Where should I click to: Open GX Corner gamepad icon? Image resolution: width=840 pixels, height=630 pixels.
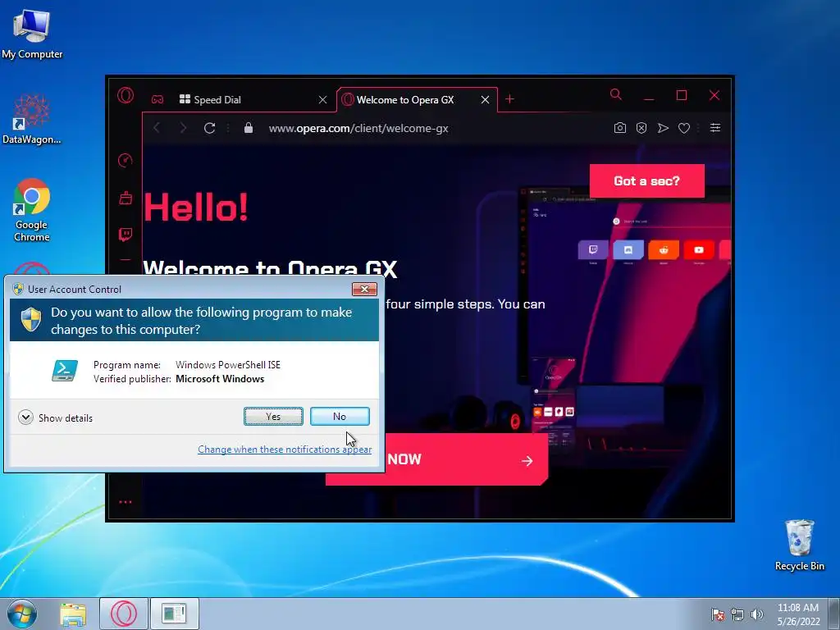157,99
